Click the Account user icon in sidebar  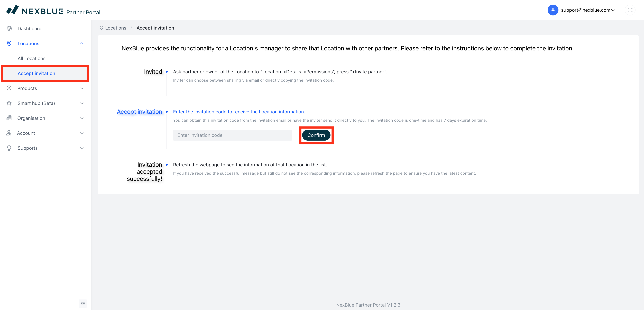[9, 133]
